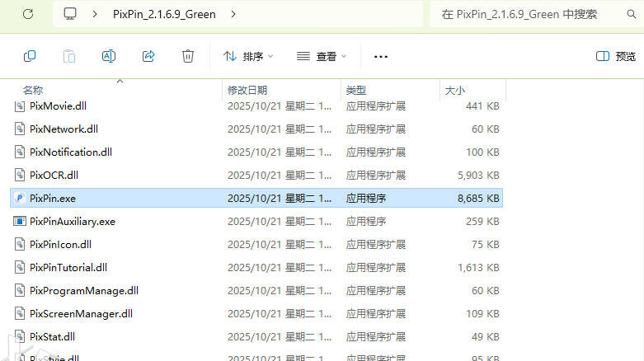This screenshot has height=361, width=644.
Task: Click the Delete trash icon
Action: tap(188, 56)
